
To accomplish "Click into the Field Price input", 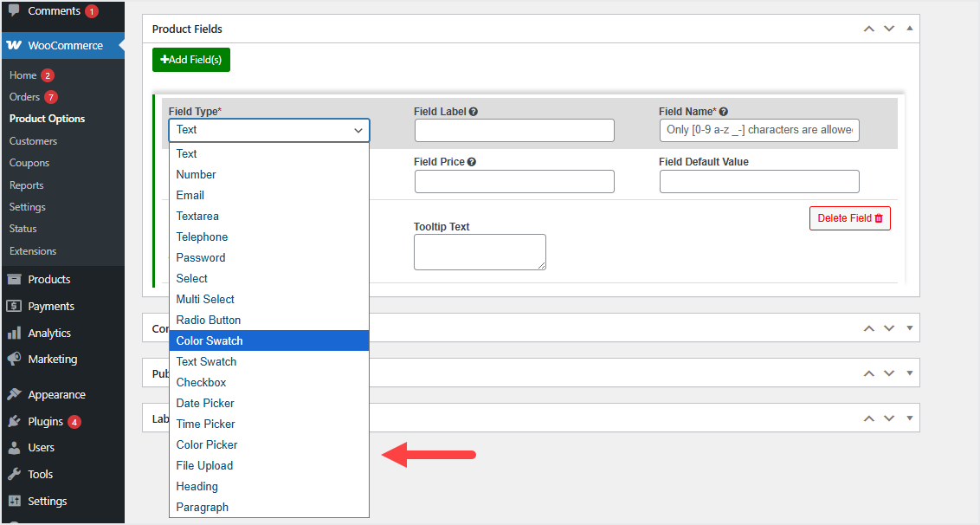I will coord(514,181).
